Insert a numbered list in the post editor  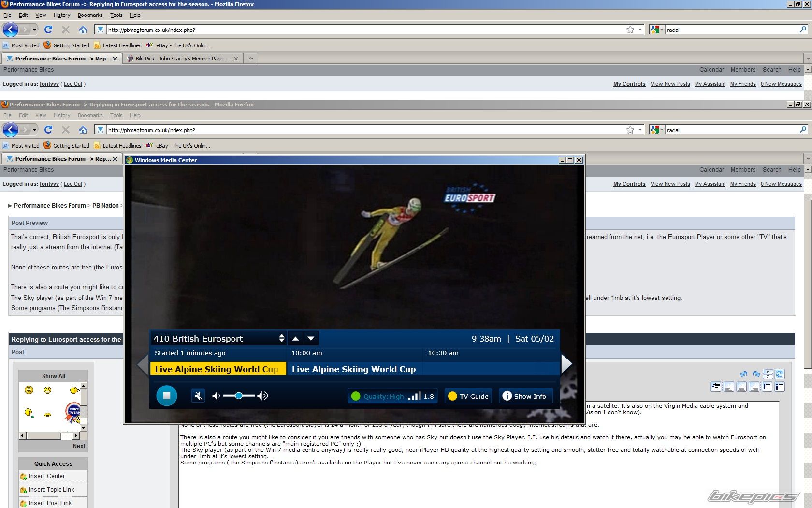pos(767,387)
